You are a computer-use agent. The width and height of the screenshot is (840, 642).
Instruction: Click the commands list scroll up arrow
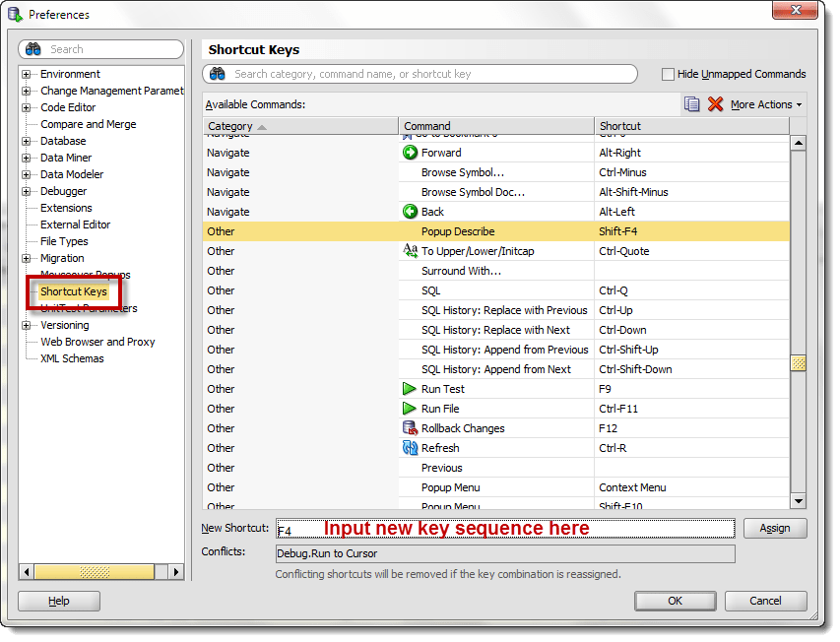point(799,143)
